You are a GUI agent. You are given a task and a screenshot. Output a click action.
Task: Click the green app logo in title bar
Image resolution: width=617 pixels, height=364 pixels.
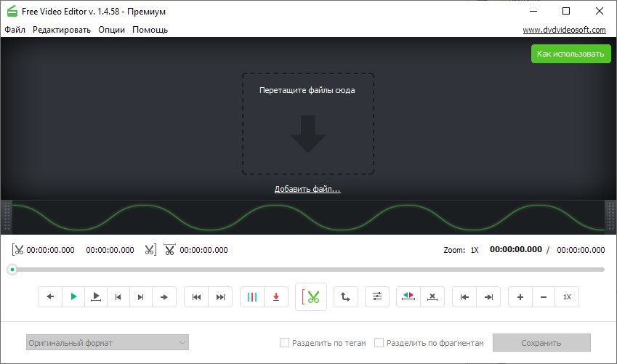click(12, 12)
